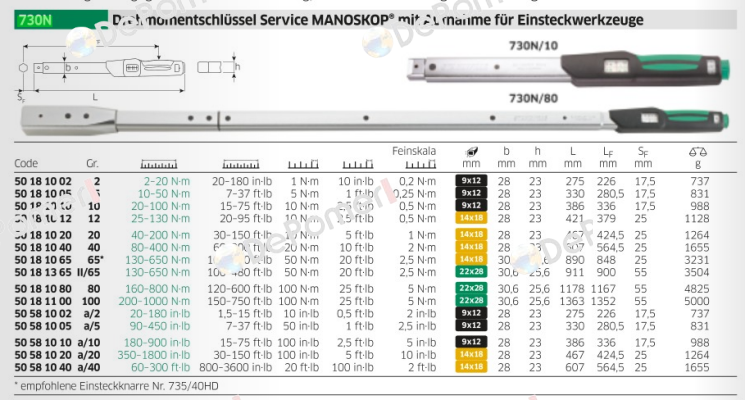Select article code 50 18 10 80
745x400 pixels.
[x=43, y=289]
